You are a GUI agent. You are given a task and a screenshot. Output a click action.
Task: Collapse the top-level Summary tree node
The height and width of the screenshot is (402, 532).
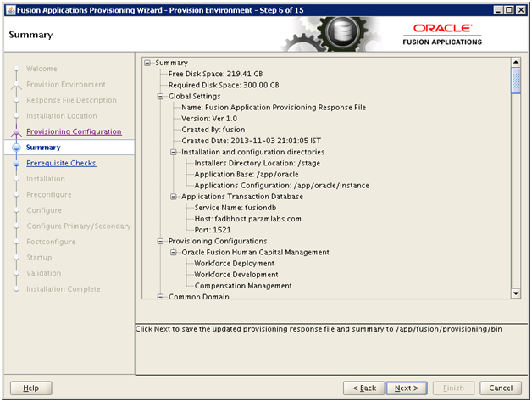pos(147,63)
